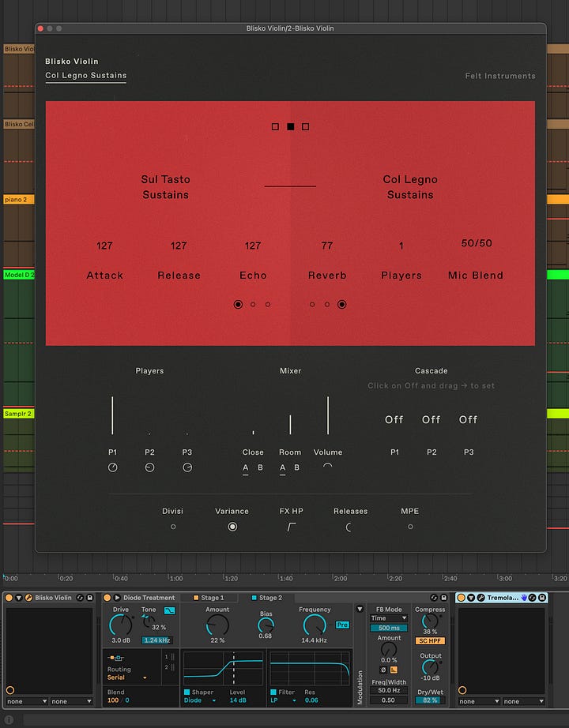569x728 pixels.
Task: Toggle the SC HPF button
Action: pyautogui.click(x=430, y=640)
